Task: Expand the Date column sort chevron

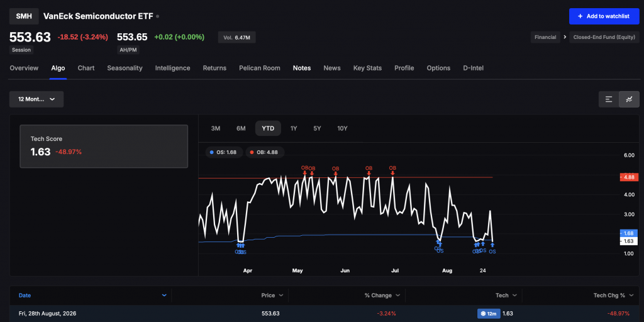Action: coord(164,296)
